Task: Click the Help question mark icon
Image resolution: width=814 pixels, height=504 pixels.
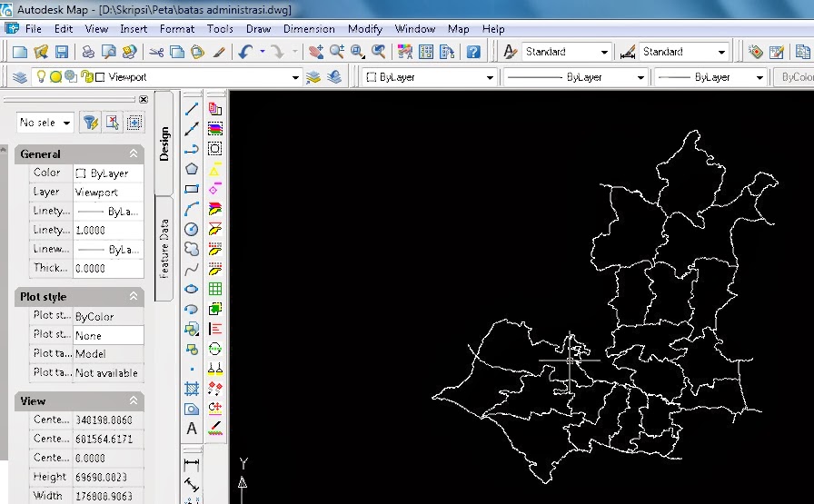Action: coord(473,52)
